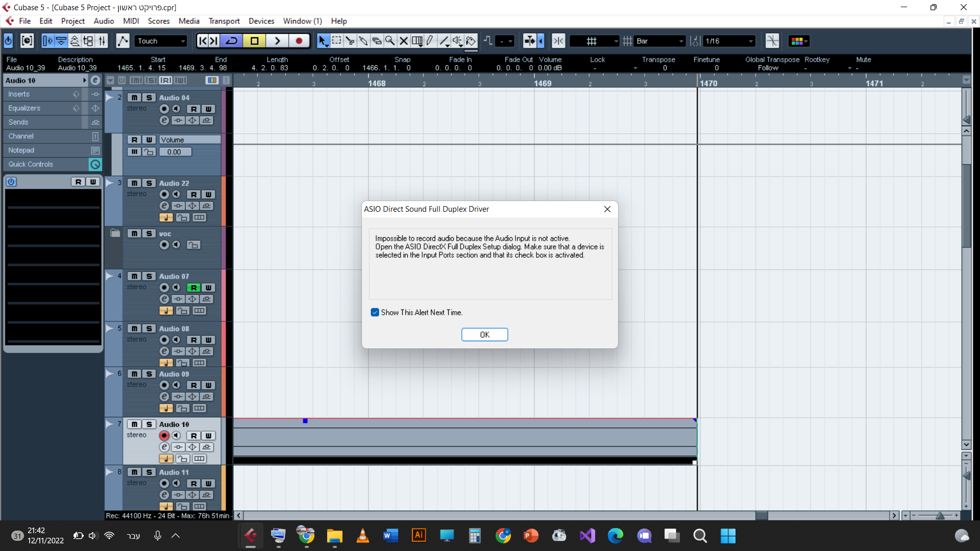Select the Zoom magnifier tool
Viewport: 980px width, 551px height.
(390, 41)
